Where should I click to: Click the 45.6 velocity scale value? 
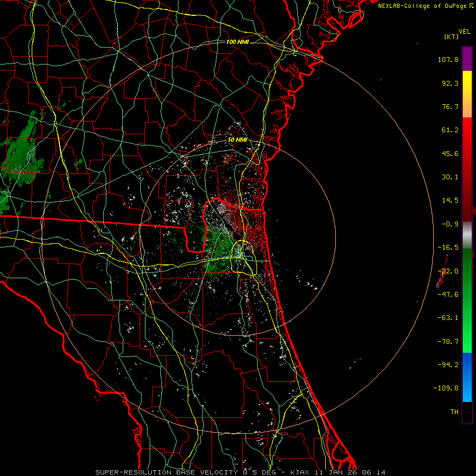(450, 153)
